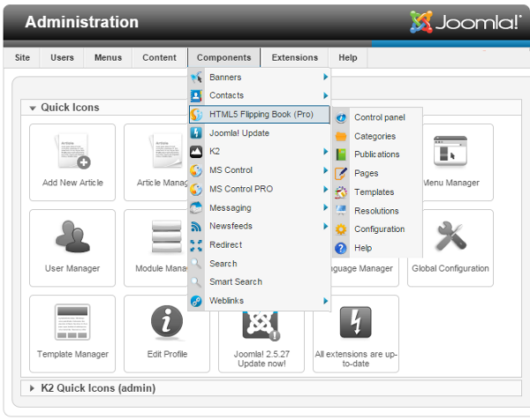This screenshot has height=420, width=530.
Task: Click the Publications book icon
Action: point(341,154)
